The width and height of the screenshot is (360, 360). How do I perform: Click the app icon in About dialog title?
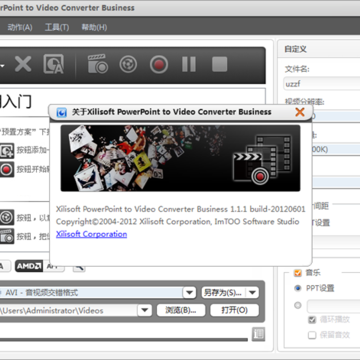pos(62,112)
